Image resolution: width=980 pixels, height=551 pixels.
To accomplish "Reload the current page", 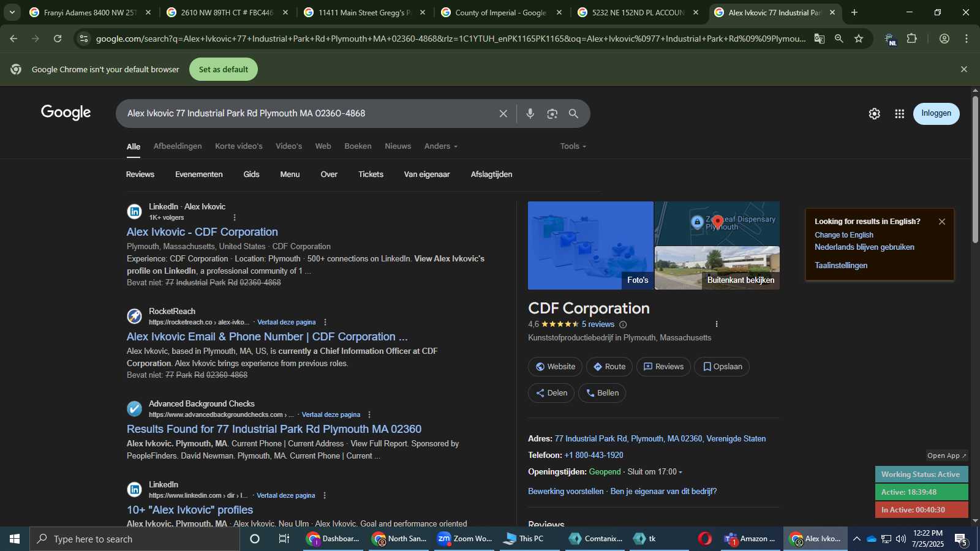I will tap(58, 39).
